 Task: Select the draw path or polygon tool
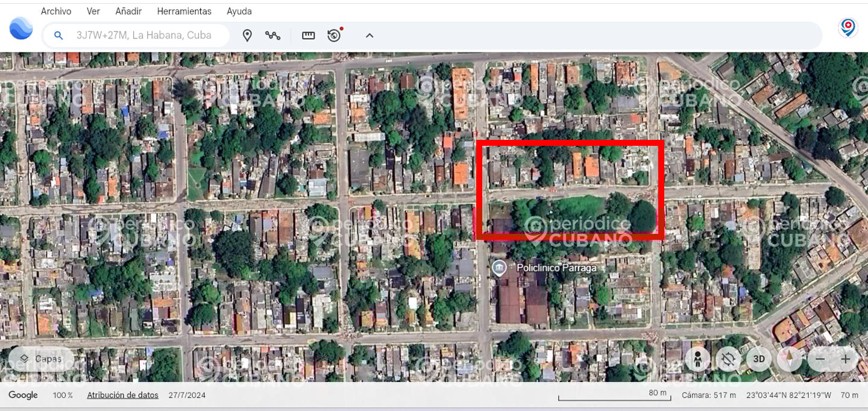pos(272,36)
